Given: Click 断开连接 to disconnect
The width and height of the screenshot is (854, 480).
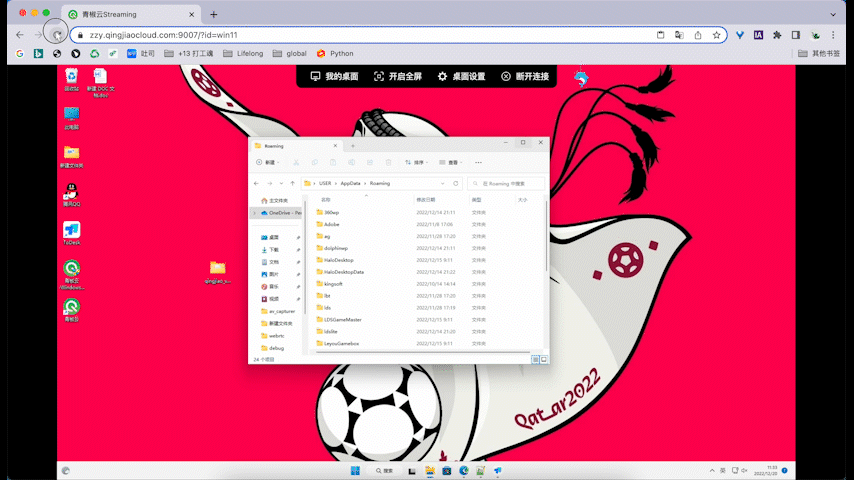Looking at the screenshot, I should 525,76.
